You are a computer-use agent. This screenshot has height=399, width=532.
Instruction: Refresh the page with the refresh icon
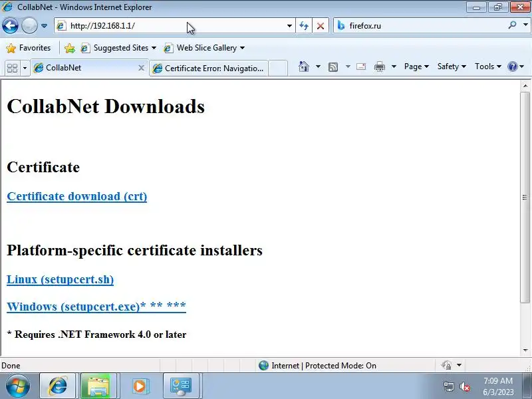[x=304, y=26]
